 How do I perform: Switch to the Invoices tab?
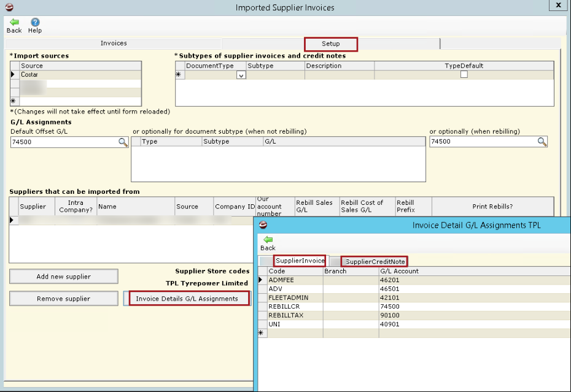click(x=114, y=44)
